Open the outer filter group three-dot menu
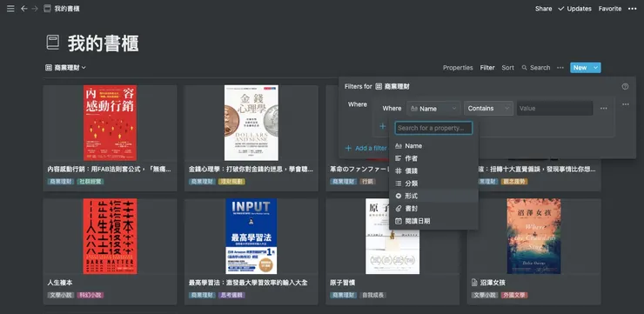 (626, 104)
